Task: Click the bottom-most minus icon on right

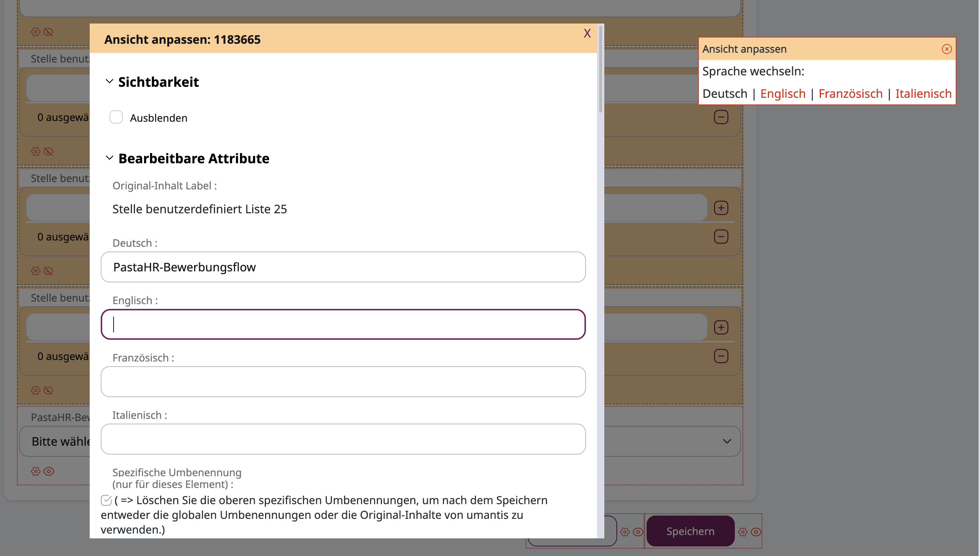Action: (721, 356)
